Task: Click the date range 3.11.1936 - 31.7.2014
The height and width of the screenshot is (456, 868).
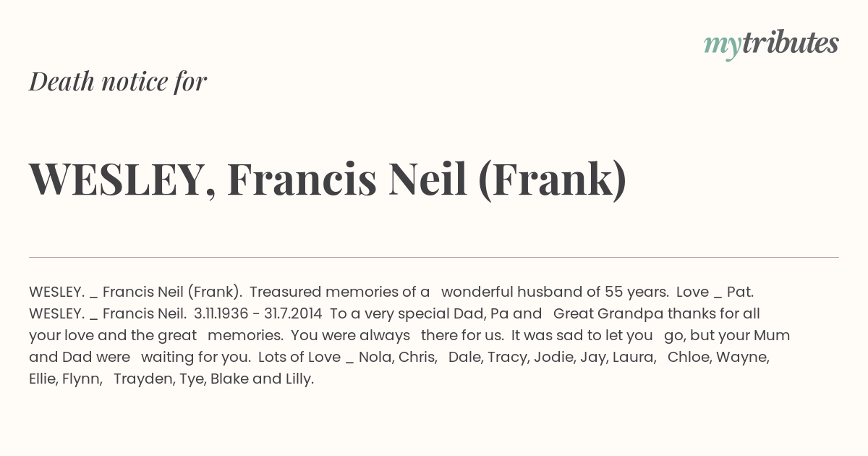Action: pyautogui.click(x=258, y=313)
